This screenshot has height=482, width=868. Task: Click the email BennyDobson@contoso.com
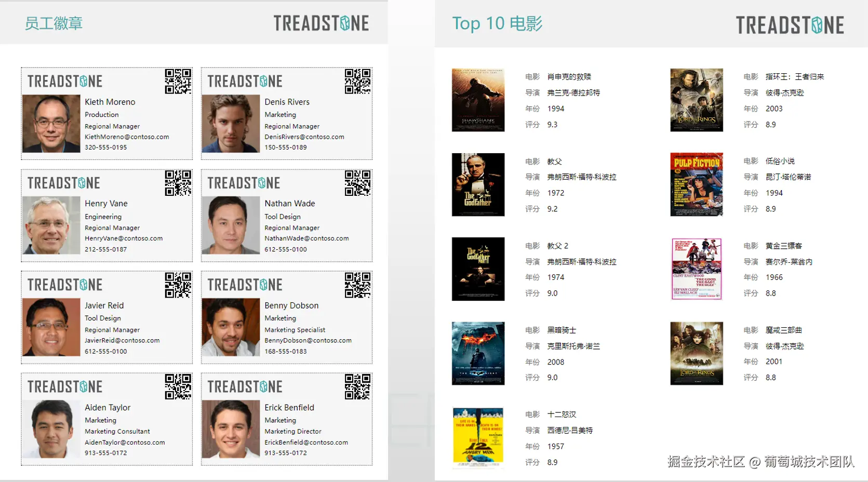pos(308,341)
